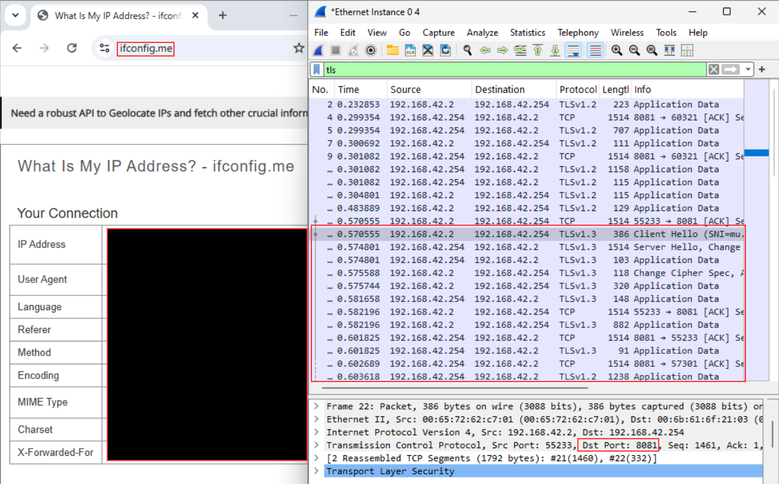This screenshot has height=484, width=779.
Task: Reload the ifconfig.me page
Action: click(72, 48)
